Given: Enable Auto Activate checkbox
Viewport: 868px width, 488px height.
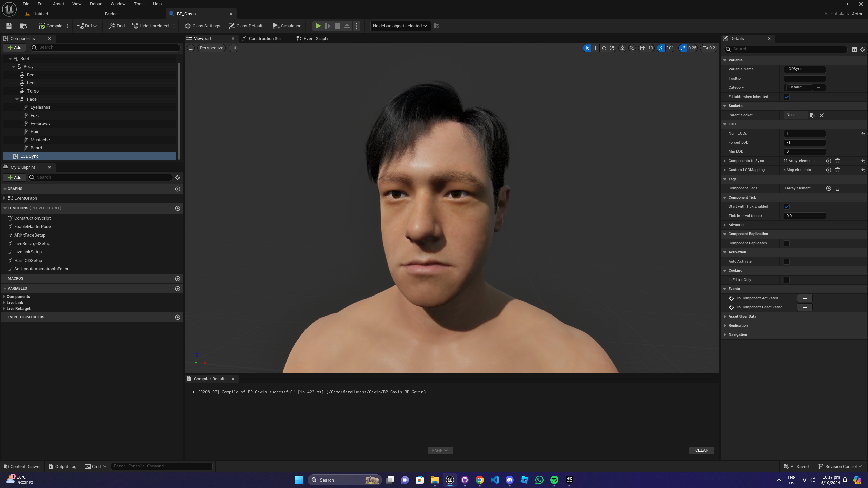Looking at the screenshot, I should click(787, 262).
